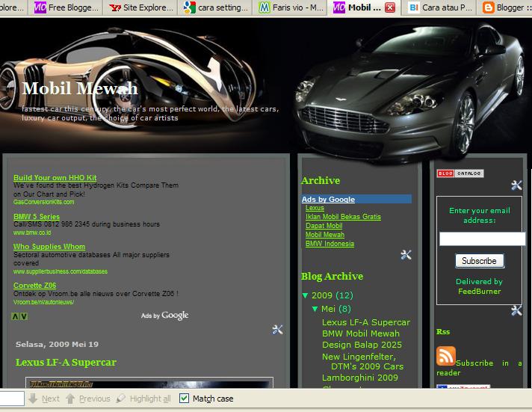The image size is (532, 412).
Task: Open the Build Your own HHO Kit ad
Action: point(55,178)
